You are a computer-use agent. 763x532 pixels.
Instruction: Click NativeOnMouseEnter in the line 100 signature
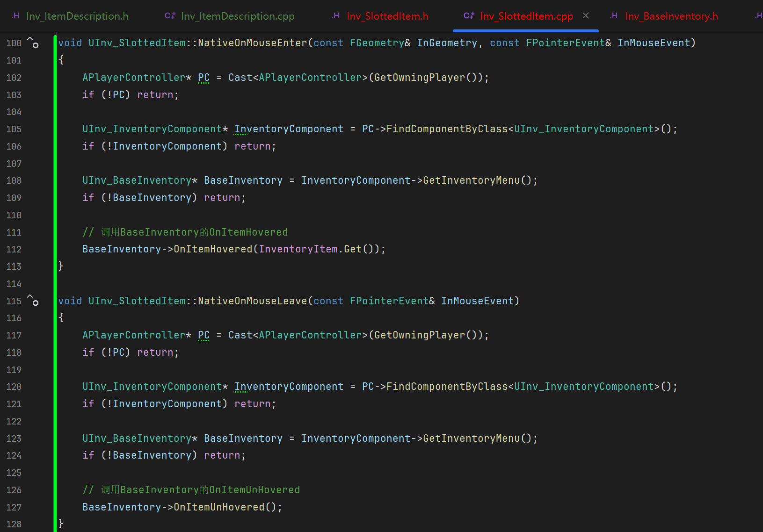[x=253, y=43]
